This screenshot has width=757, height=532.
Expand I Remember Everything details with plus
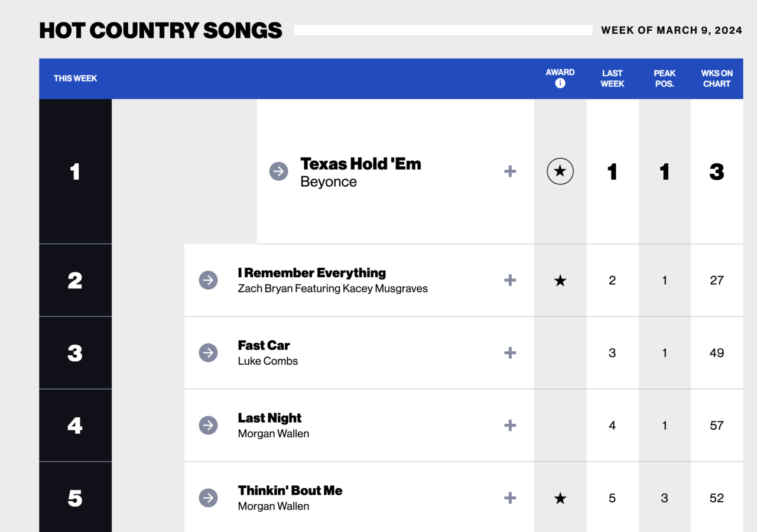pos(510,280)
